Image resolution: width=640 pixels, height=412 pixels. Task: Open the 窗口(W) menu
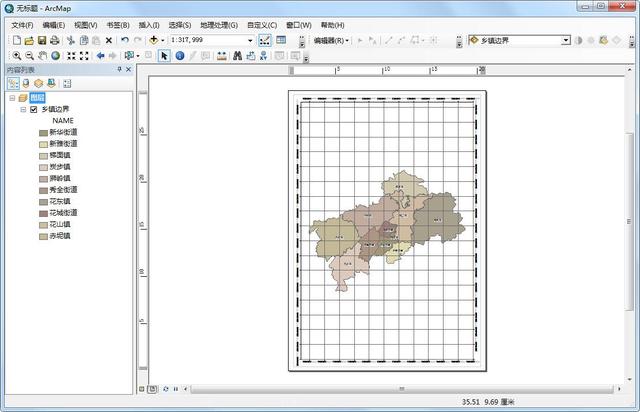click(298, 25)
